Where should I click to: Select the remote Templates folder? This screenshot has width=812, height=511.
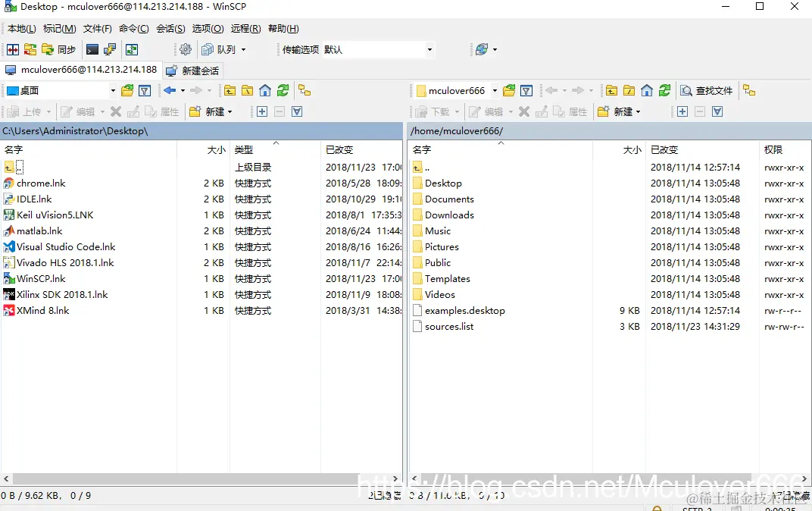(448, 279)
